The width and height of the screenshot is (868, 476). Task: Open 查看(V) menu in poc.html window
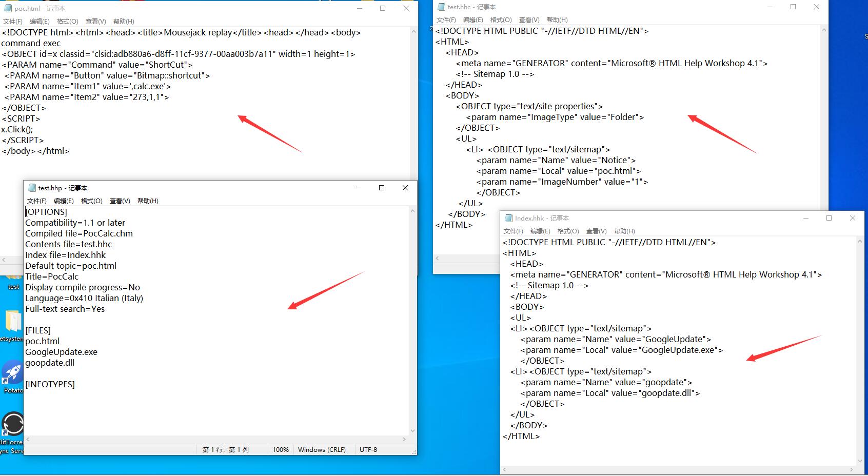(95, 21)
